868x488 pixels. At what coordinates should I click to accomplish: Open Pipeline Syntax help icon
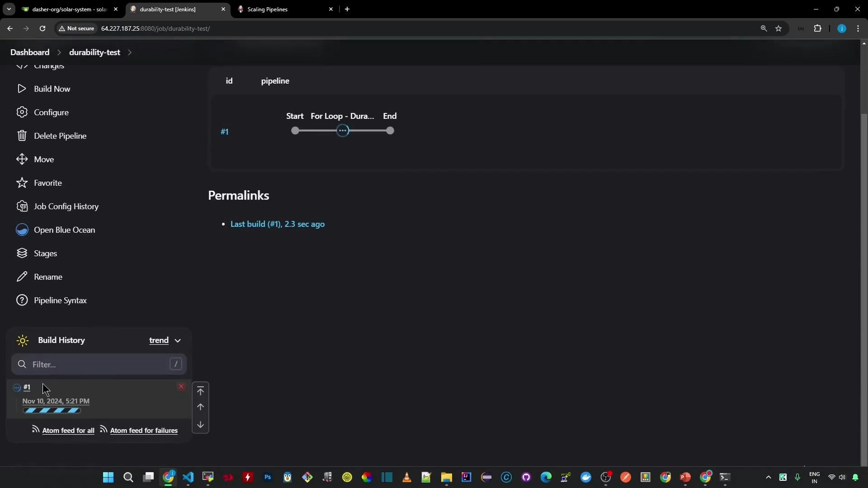[x=22, y=300]
